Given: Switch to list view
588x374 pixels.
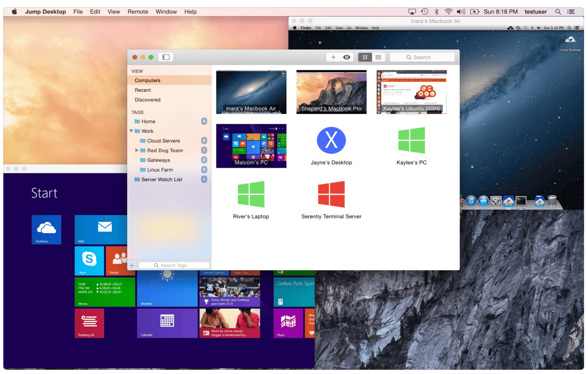Looking at the screenshot, I should tap(378, 57).
